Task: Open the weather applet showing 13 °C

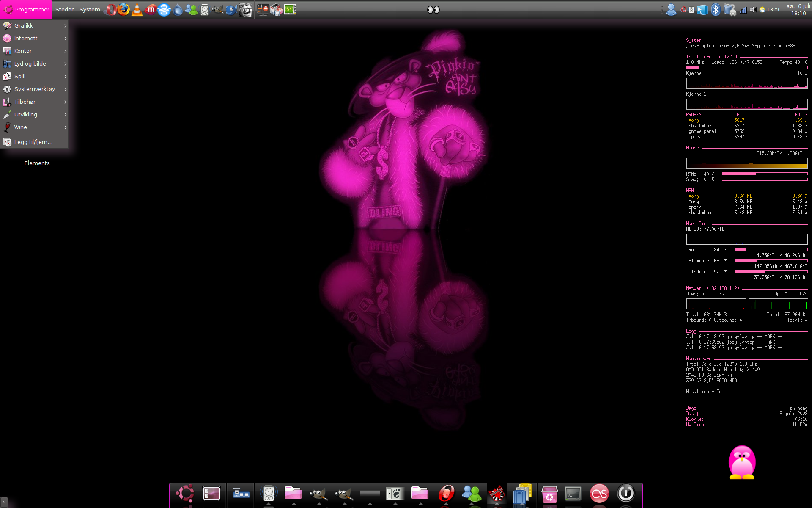Action: tap(771, 9)
